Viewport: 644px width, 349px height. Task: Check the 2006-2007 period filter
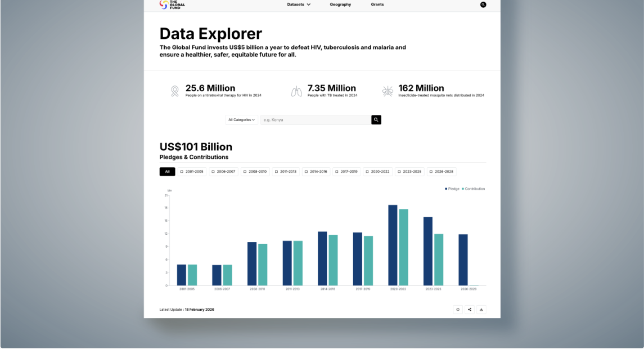pos(223,172)
